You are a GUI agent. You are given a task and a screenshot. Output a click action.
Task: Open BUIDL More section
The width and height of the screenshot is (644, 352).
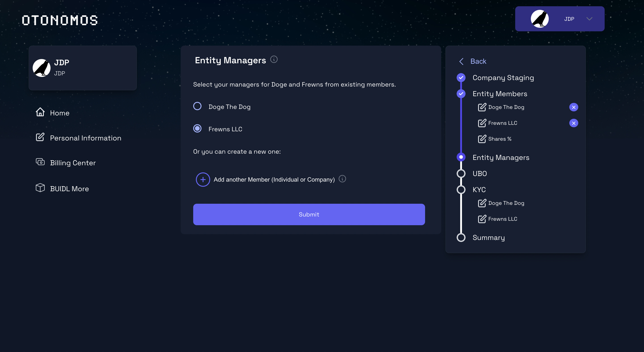[69, 189]
